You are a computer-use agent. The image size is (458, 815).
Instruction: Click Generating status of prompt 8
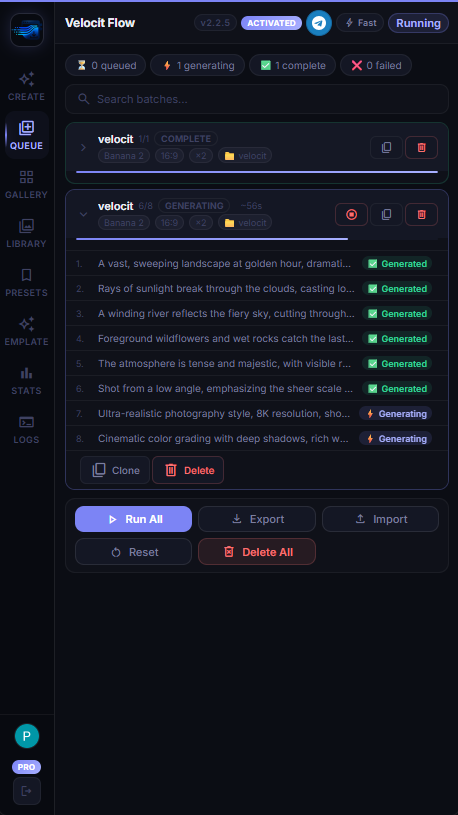(396, 439)
